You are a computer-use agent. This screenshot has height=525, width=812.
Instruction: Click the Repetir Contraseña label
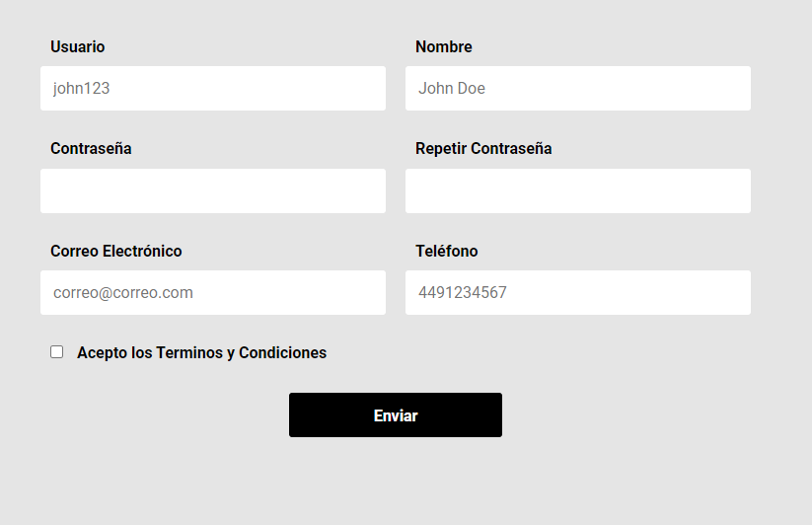click(x=483, y=149)
